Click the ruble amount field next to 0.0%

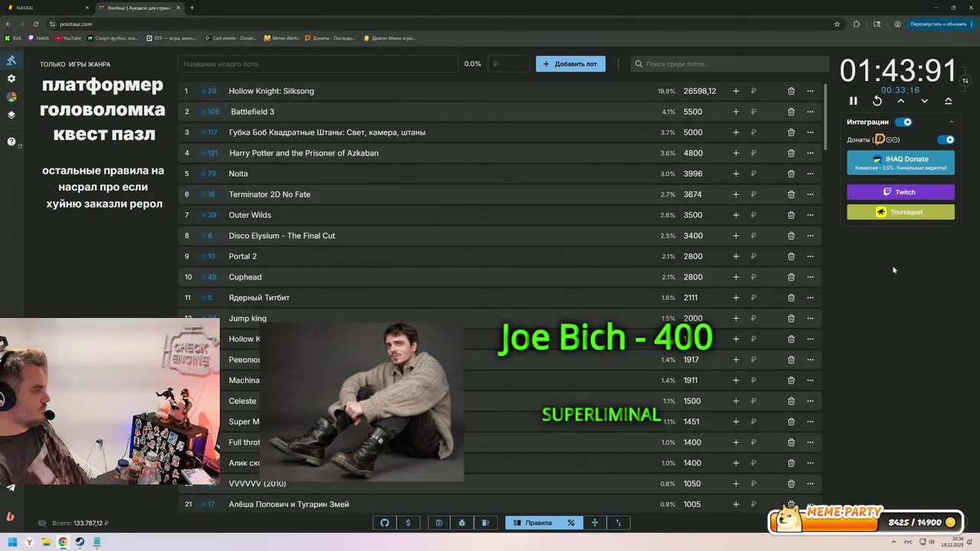point(508,64)
